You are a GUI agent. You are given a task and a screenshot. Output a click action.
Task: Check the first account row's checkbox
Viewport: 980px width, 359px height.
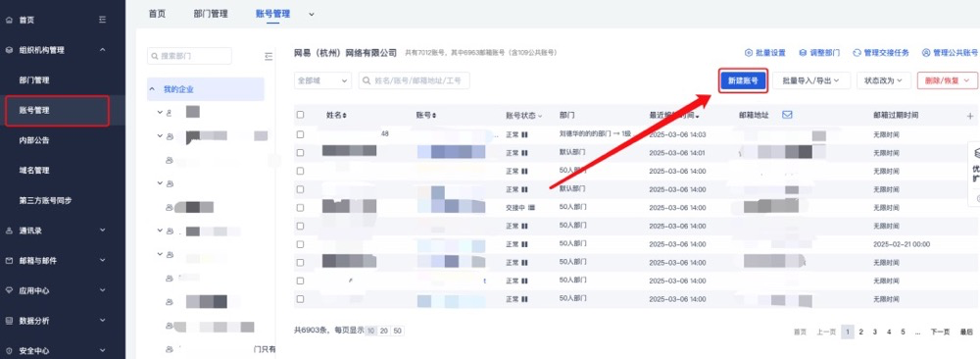[x=300, y=134]
